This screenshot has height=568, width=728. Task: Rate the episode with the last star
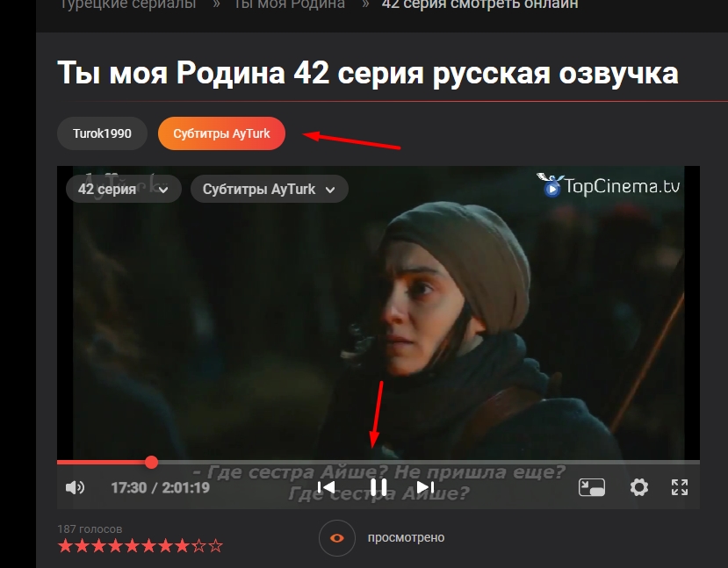pyautogui.click(x=216, y=547)
